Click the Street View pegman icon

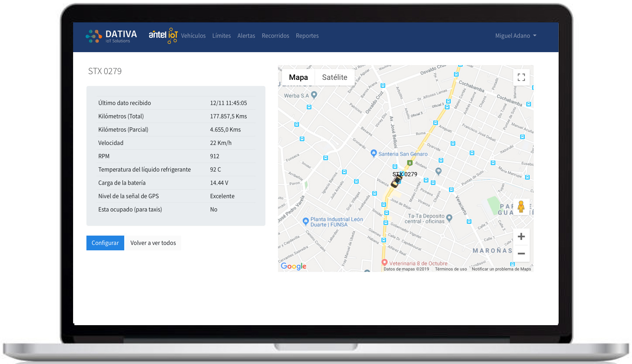click(x=521, y=207)
